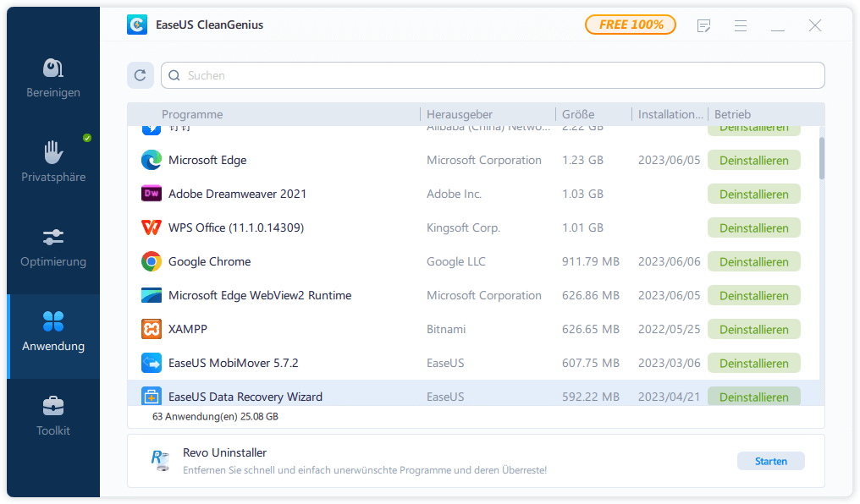The height and width of the screenshot is (504, 860).
Task: Click the 911.79 MB size value
Action: point(591,262)
